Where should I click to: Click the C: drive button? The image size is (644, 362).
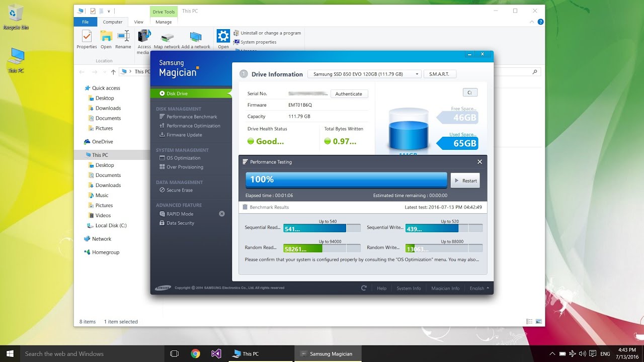point(470,93)
